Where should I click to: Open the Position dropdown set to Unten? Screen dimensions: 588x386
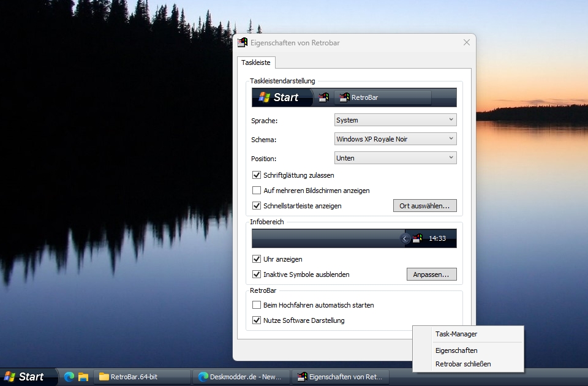(395, 157)
